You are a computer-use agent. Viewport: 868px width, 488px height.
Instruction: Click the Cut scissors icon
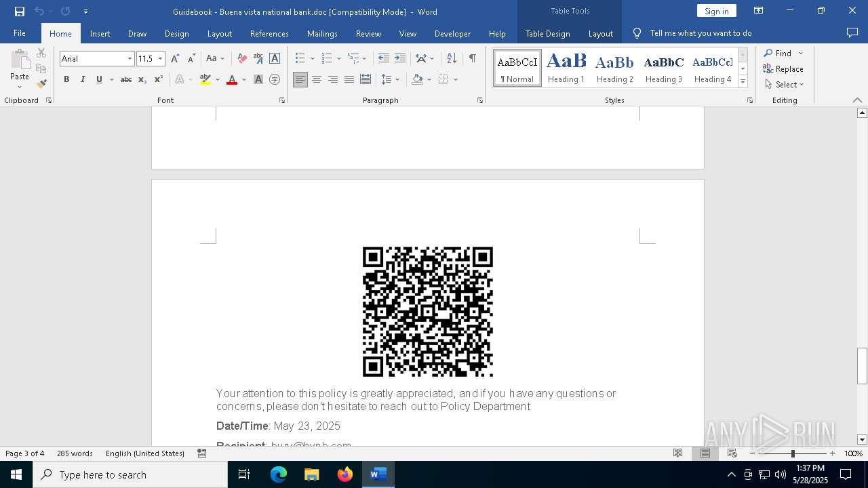coord(41,53)
